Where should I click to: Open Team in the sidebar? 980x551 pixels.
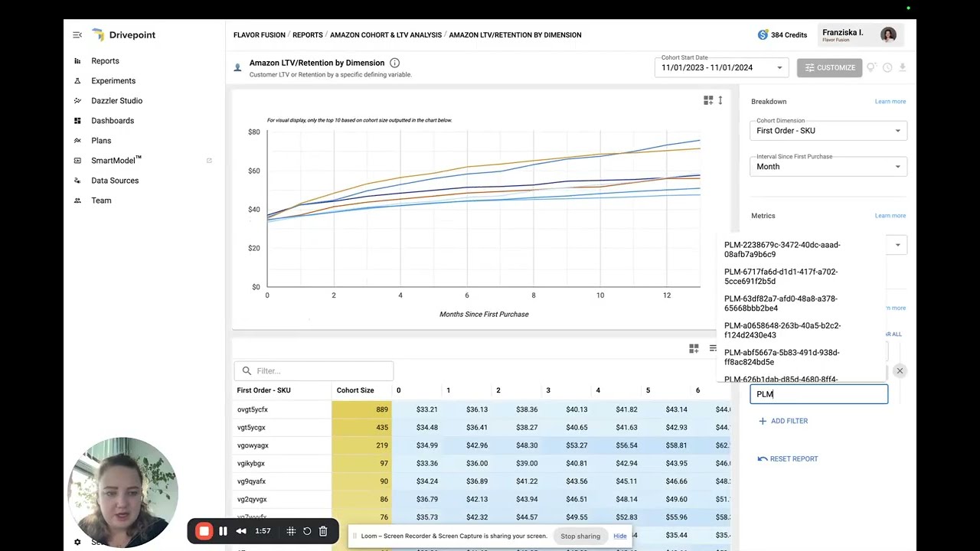[101, 201]
